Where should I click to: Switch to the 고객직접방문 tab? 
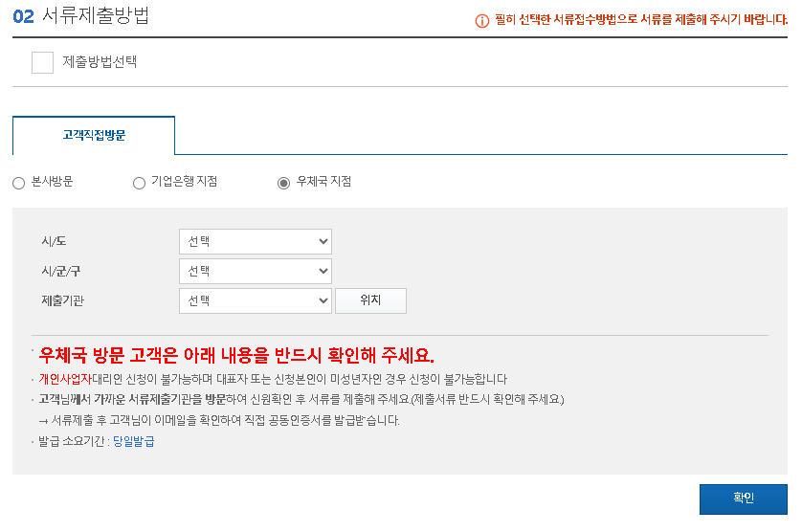(94, 135)
